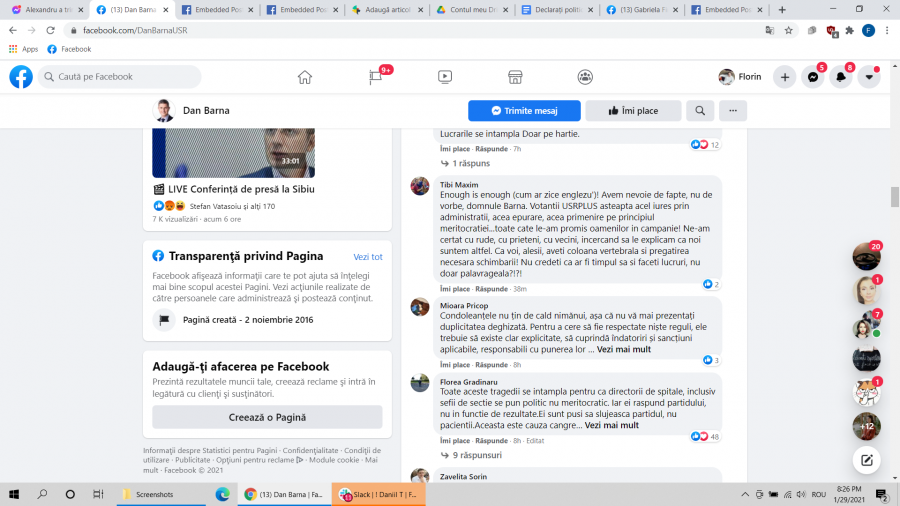900x506 pixels.
Task: Open the Pages flag icon
Action: point(375,77)
